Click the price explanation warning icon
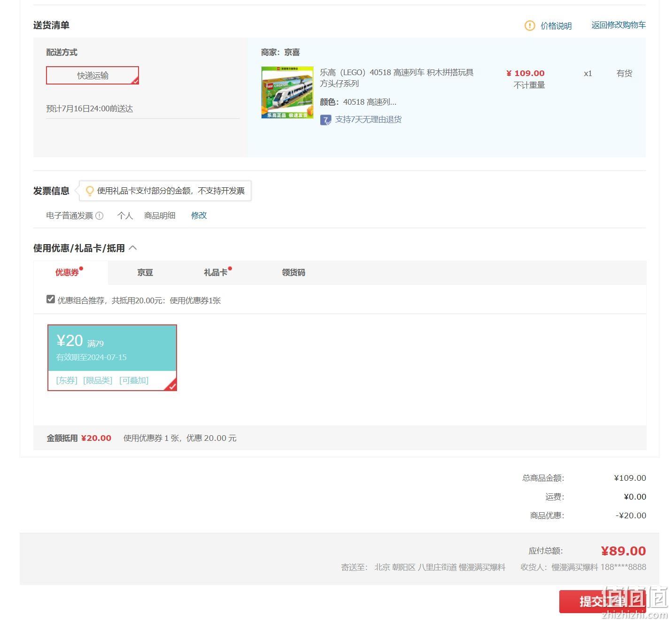Screen dimensions: 672x623 click(529, 25)
